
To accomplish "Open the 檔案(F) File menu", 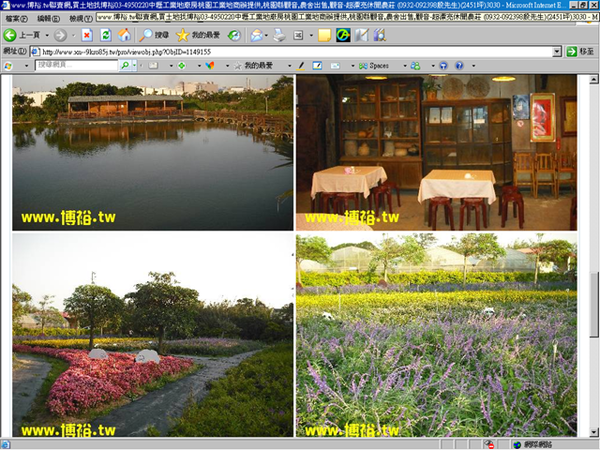I will pos(16,18).
